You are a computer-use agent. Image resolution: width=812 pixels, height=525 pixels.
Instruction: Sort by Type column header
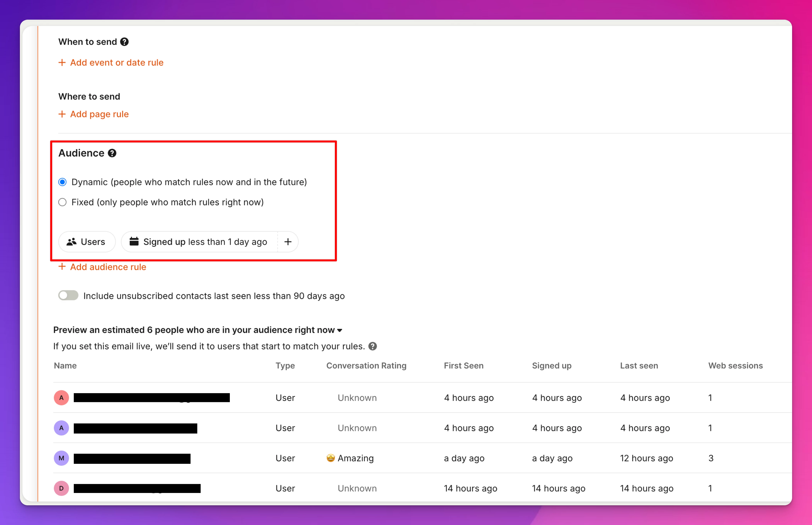point(285,365)
